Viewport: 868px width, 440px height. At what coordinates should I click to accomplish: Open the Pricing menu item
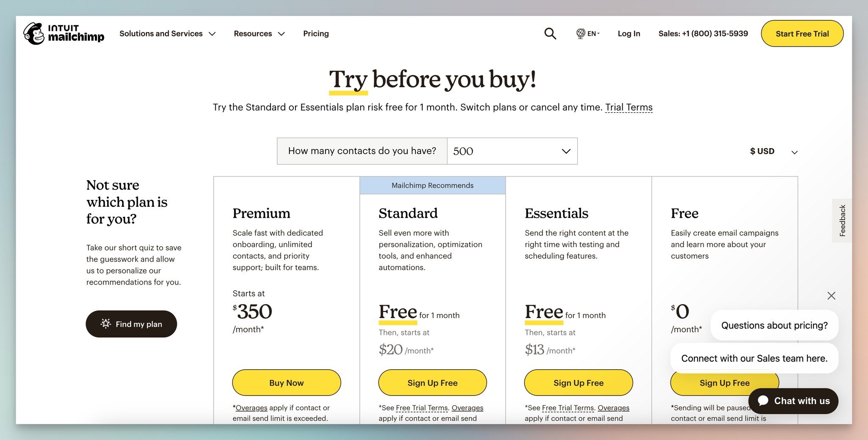pyautogui.click(x=315, y=33)
